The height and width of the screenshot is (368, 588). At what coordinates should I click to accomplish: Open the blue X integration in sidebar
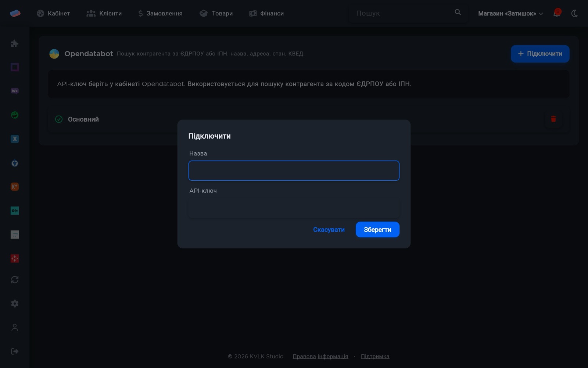[x=15, y=139]
